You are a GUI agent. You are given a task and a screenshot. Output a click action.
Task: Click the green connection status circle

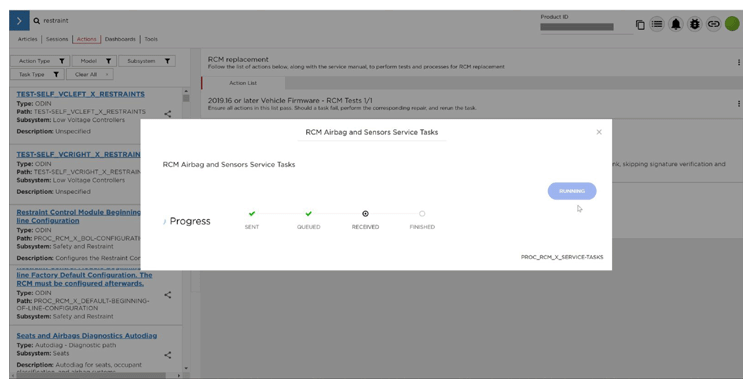[x=732, y=24]
